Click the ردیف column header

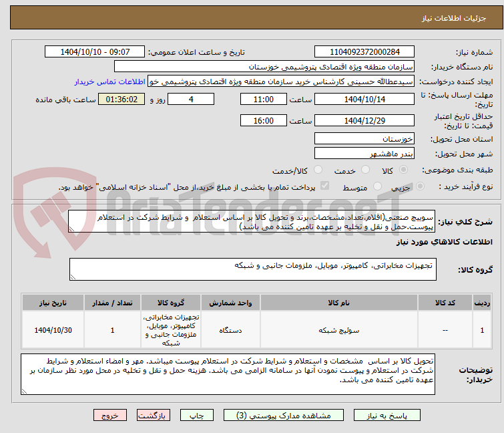tap(482, 303)
